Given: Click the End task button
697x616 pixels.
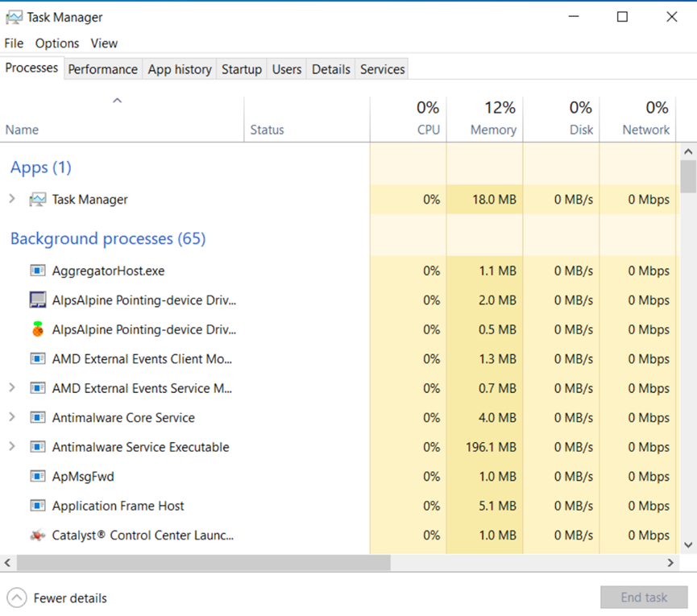Looking at the screenshot, I should 644,597.
